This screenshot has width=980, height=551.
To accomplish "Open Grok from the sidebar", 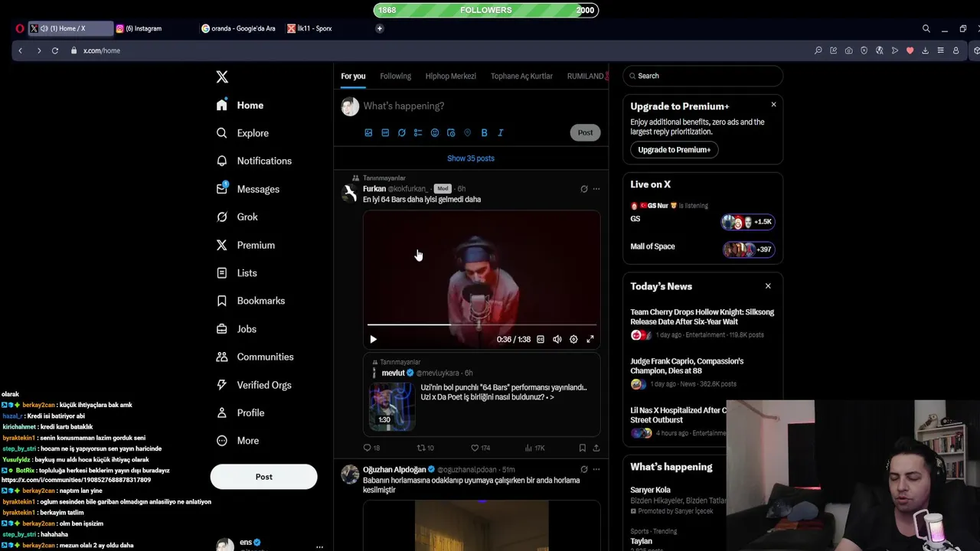I will pos(237,217).
